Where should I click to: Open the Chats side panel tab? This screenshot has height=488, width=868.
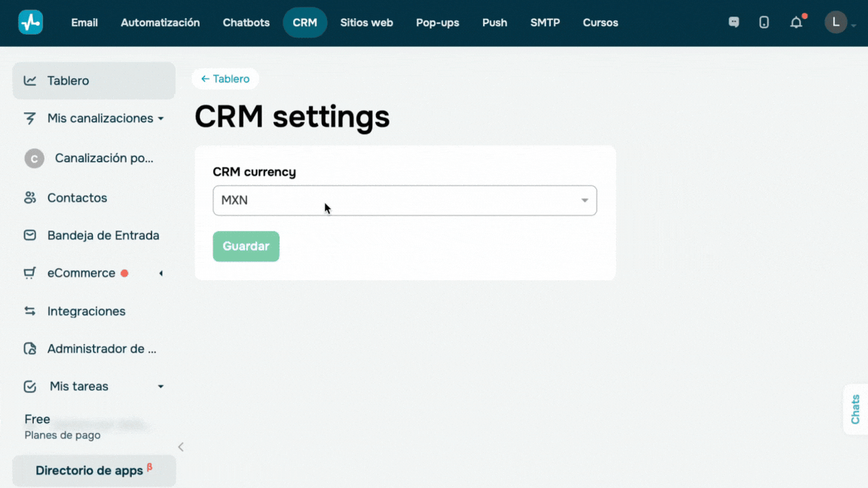855,409
